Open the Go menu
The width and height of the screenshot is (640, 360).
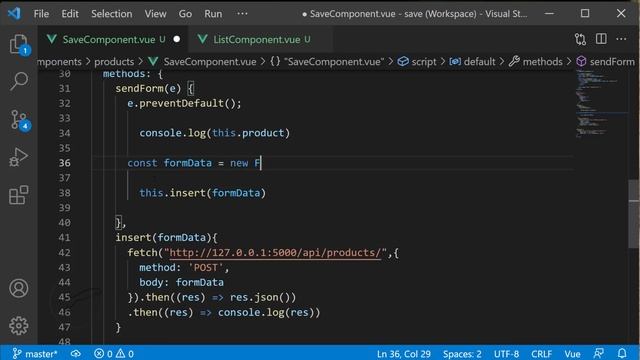[x=185, y=14]
